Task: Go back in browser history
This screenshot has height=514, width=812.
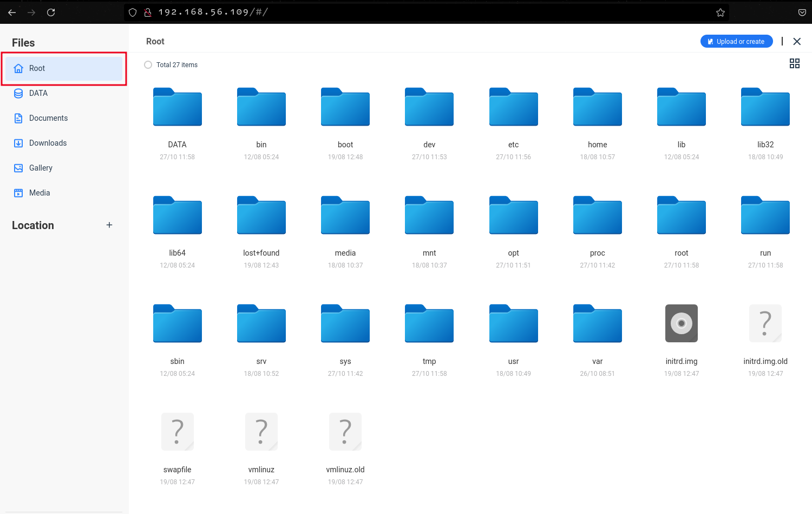Action: [x=12, y=12]
